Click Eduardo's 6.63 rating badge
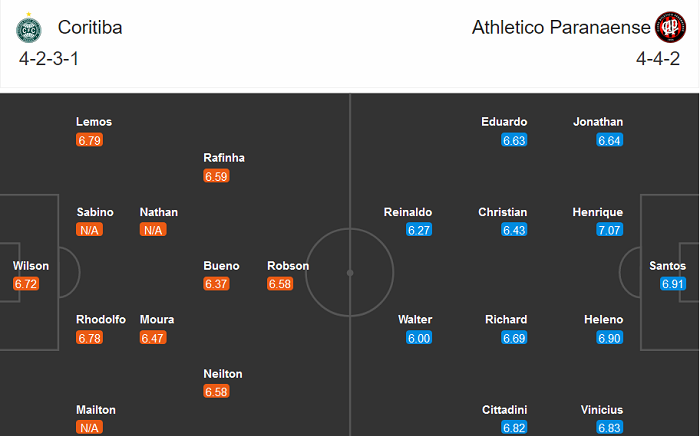Viewport: 700px width, 436px height. click(x=514, y=141)
